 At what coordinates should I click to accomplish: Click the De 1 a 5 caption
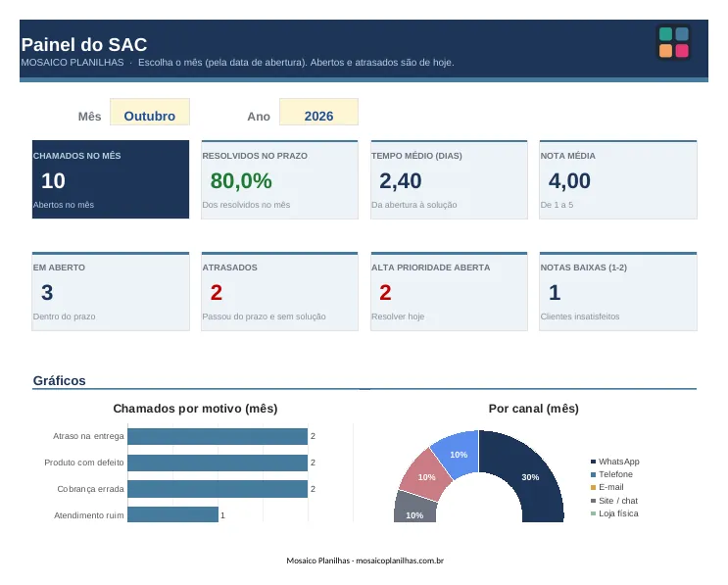[x=557, y=205]
